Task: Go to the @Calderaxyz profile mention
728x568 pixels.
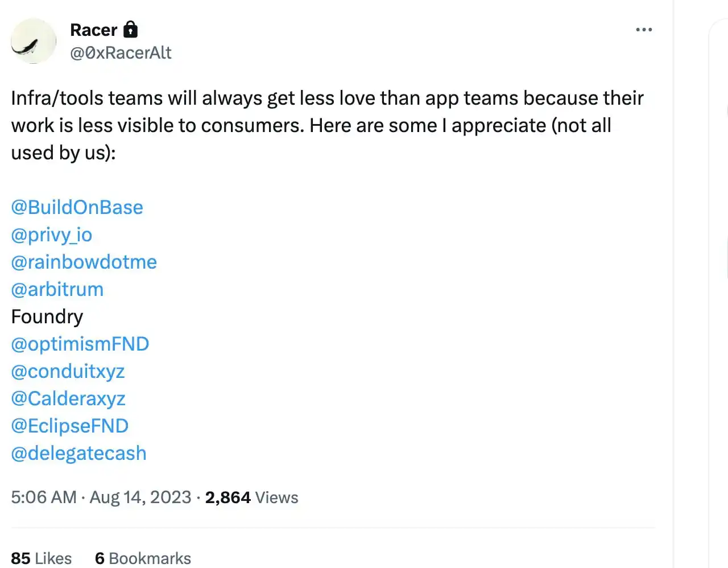Action: [x=68, y=398]
